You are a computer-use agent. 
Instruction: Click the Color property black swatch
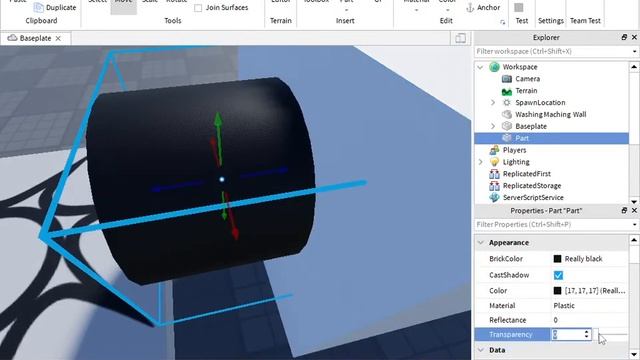click(x=557, y=291)
